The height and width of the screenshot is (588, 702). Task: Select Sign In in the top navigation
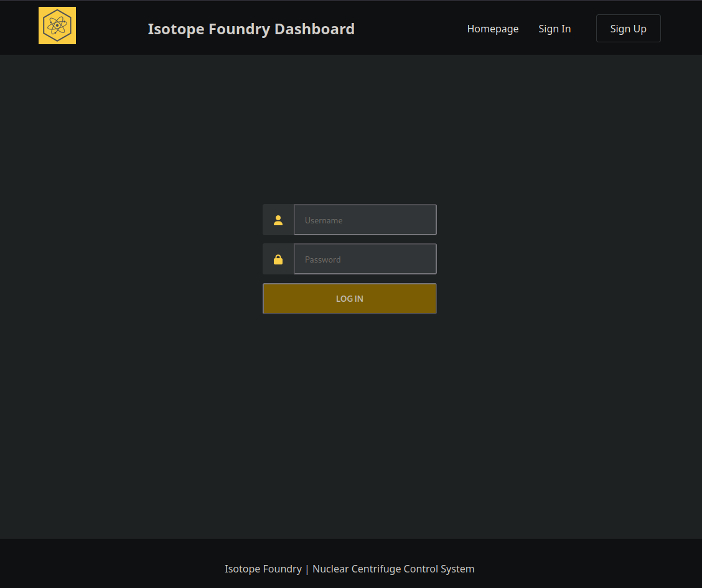pyautogui.click(x=555, y=29)
